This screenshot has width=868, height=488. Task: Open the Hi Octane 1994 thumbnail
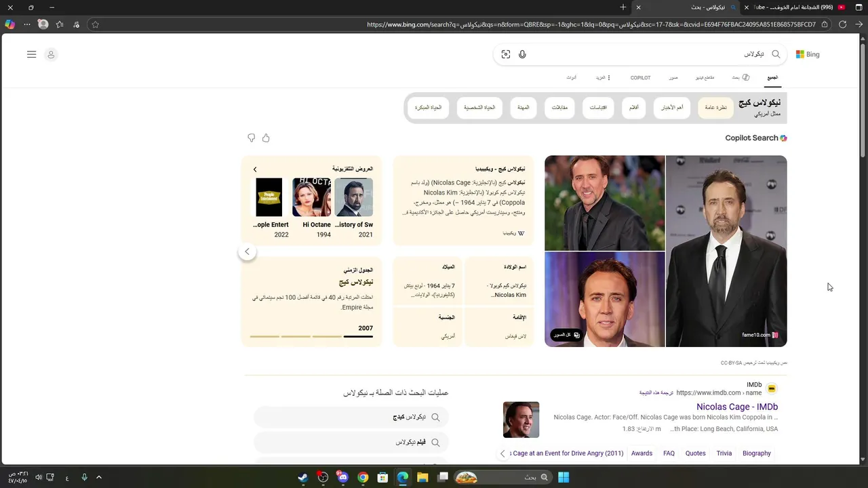[312, 197]
